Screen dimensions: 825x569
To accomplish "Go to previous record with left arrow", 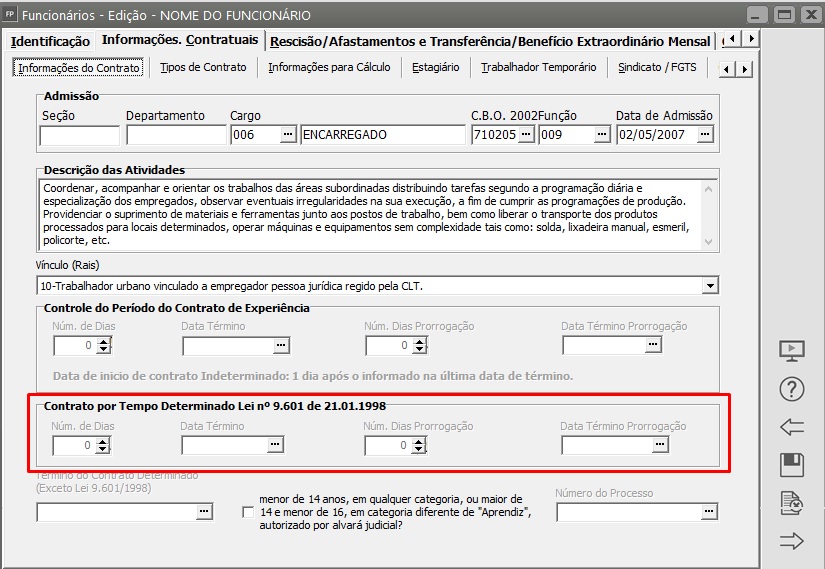I will coord(791,428).
